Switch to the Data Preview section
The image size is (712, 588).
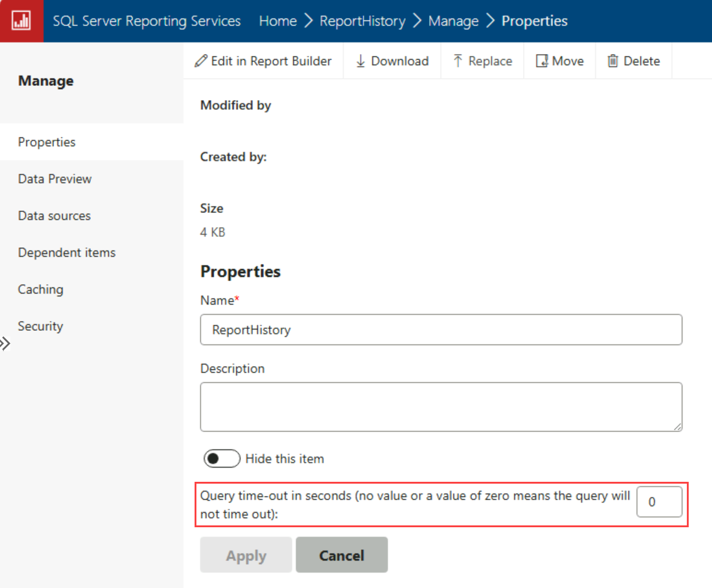(55, 179)
